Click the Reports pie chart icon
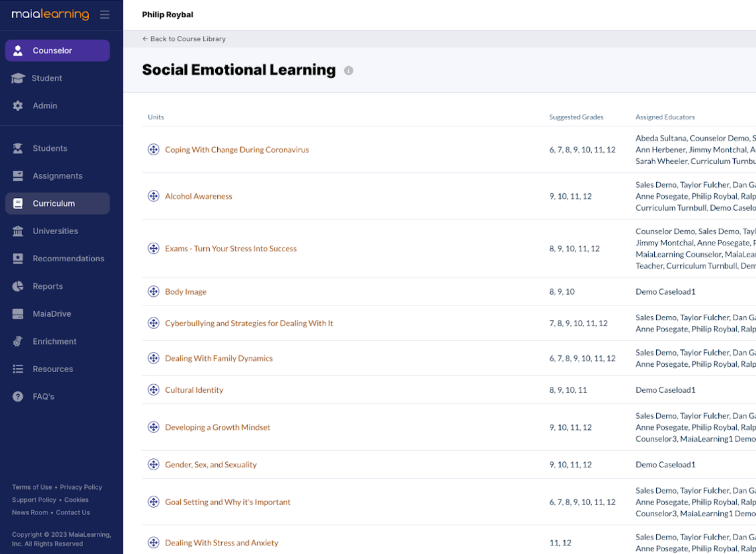 tap(18, 286)
